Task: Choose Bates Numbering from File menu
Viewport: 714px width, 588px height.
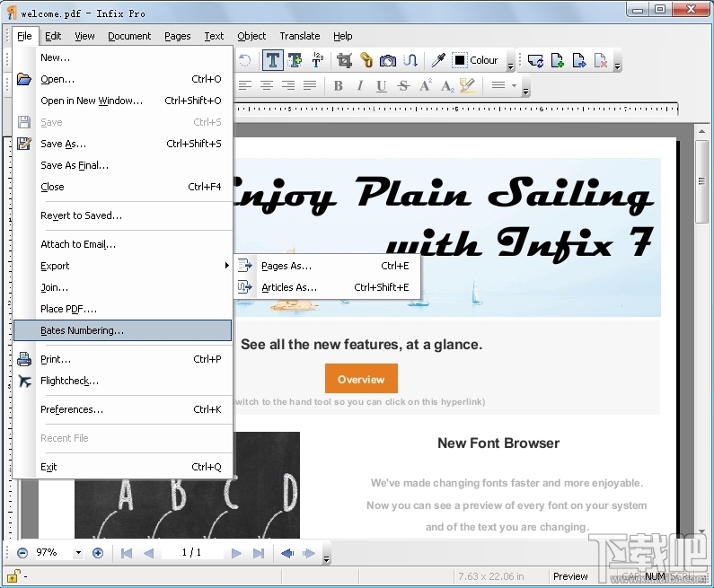Action: pyautogui.click(x=122, y=330)
